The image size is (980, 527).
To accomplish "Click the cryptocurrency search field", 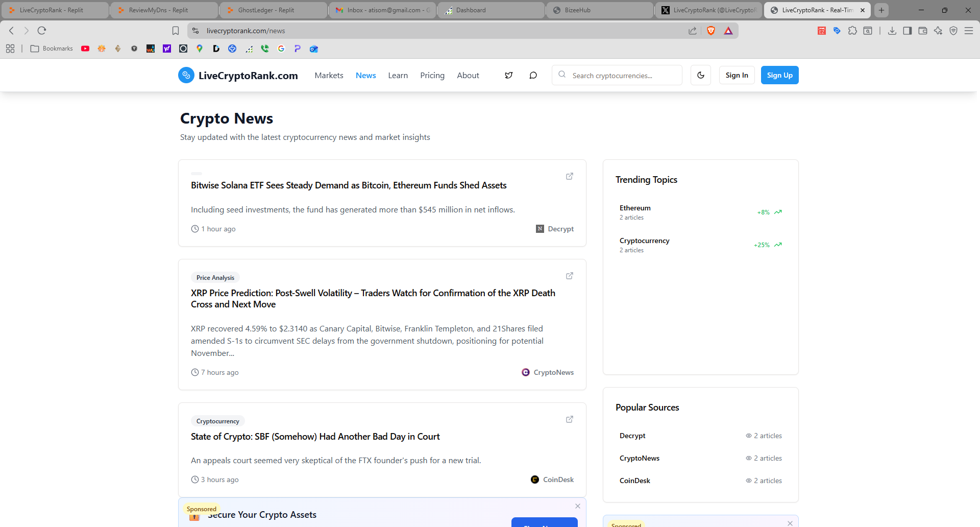I will [x=617, y=75].
